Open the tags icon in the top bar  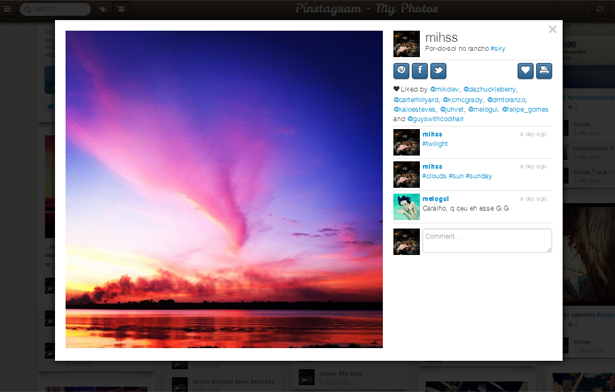103,9
